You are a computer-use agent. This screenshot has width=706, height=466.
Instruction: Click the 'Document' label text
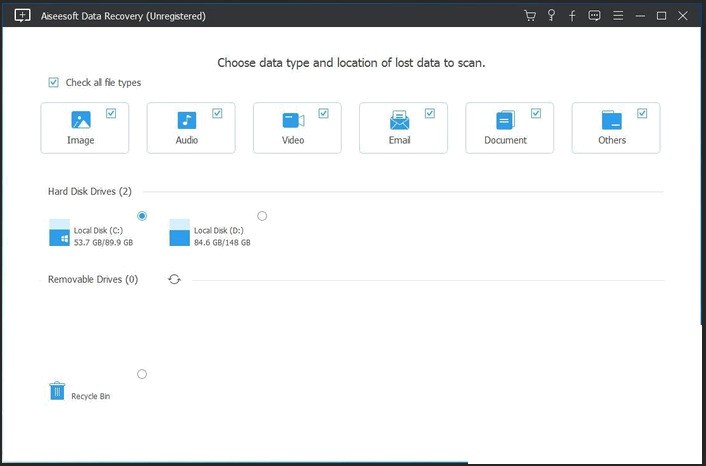tap(505, 140)
